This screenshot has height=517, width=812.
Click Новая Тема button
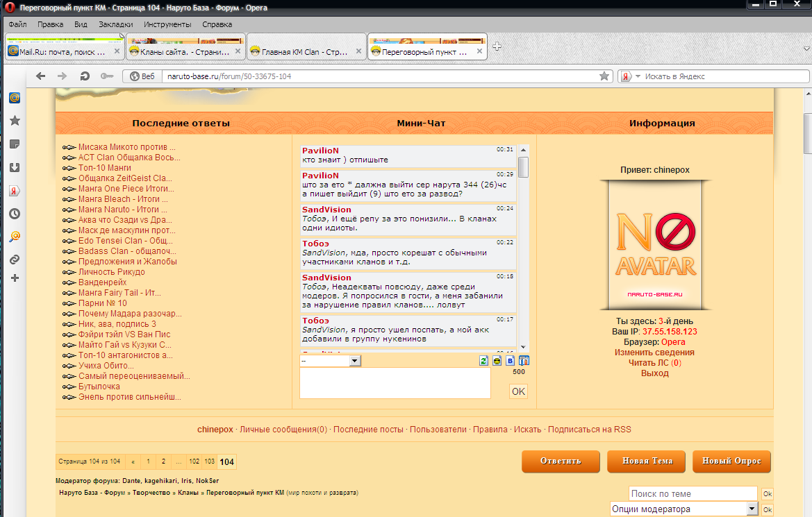point(646,461)
